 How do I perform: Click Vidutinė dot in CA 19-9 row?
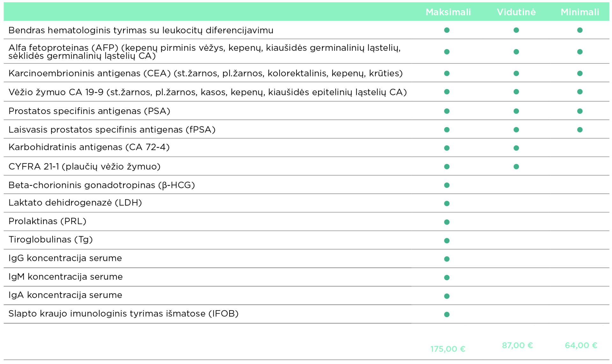(516, 92)
